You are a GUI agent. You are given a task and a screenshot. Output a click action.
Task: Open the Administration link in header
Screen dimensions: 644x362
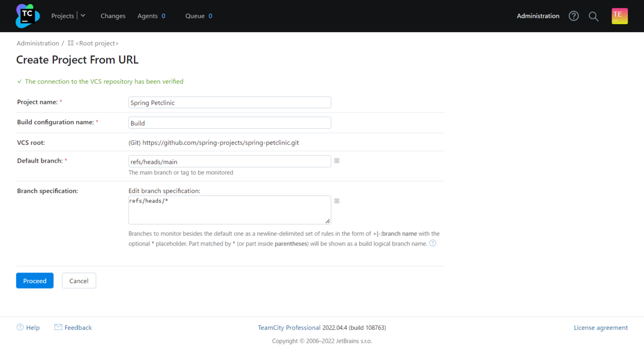(538, 16)
